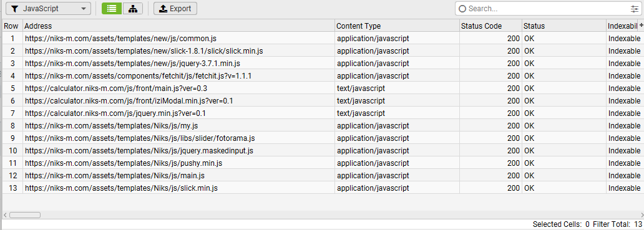Click row number 10 cell
The height and width of the screenshot is (230, 644).
12,150
